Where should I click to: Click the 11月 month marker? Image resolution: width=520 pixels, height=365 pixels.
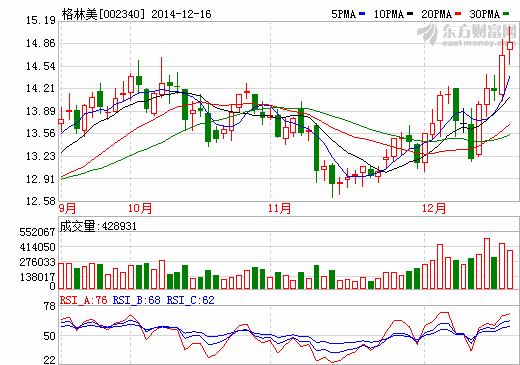pyautogui.click(x=279, y=208)
